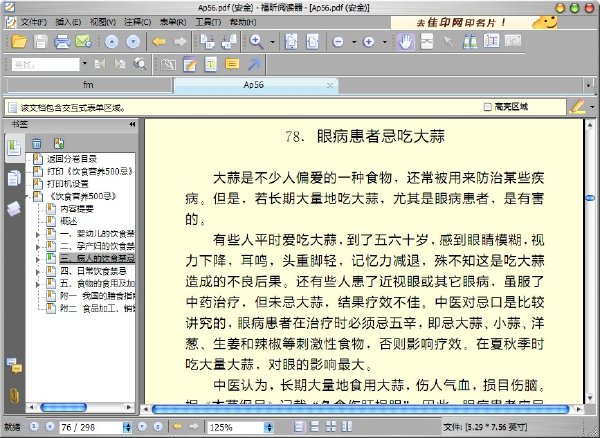Open the Layers sidebar icon

click(x=14, y=209)
